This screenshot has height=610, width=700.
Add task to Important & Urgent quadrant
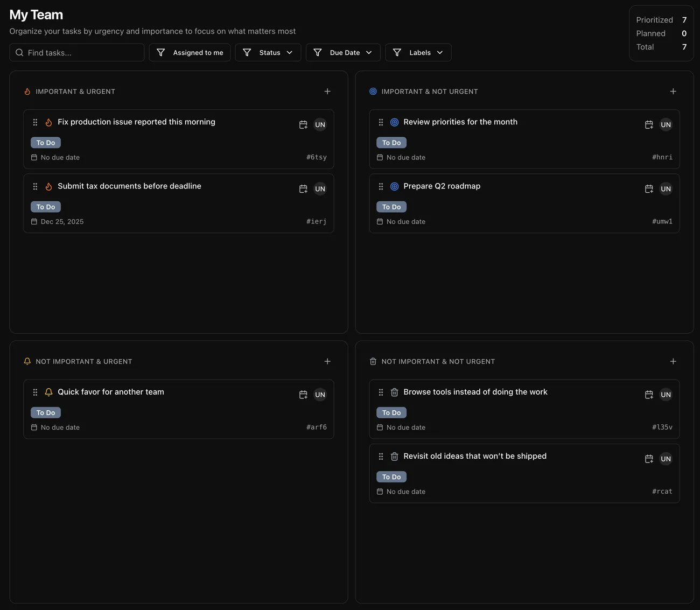click(327, 92)
